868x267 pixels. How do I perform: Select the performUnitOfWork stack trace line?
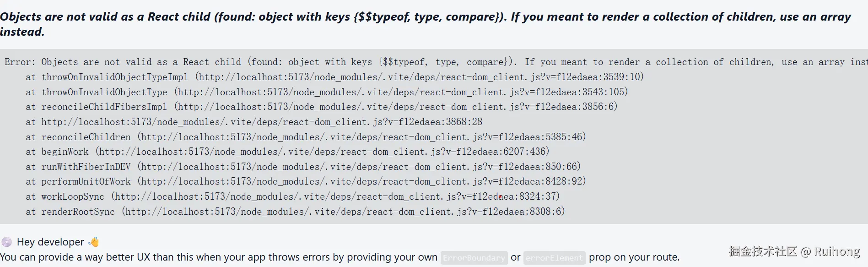pos(306,181)
